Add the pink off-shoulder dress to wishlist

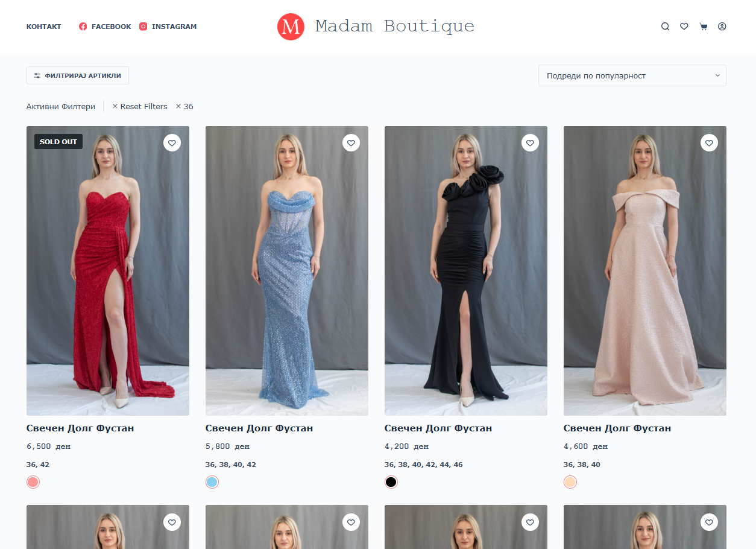[709, 143]
